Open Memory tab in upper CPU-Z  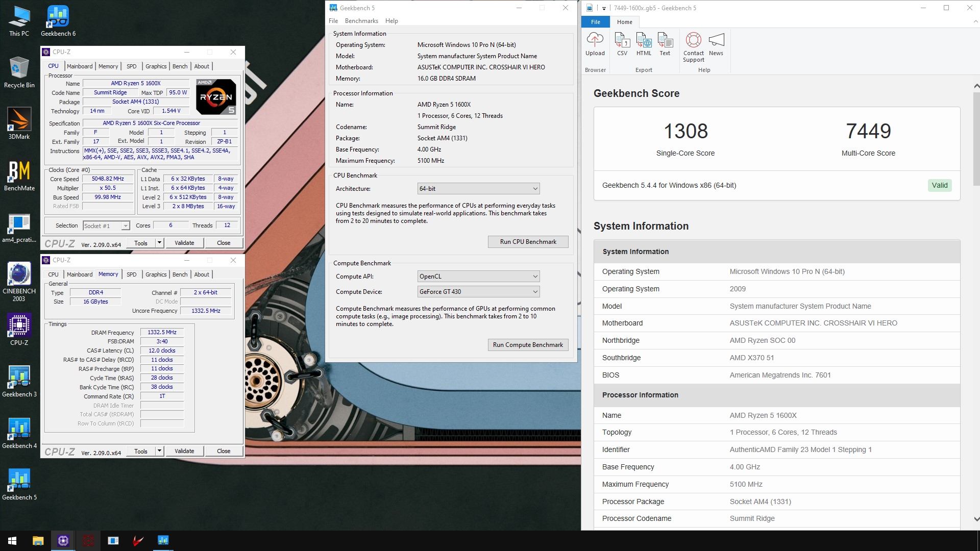[108, 66]
